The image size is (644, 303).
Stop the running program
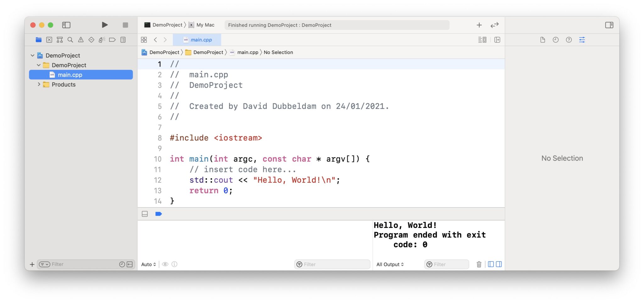[x=125, y=25]
